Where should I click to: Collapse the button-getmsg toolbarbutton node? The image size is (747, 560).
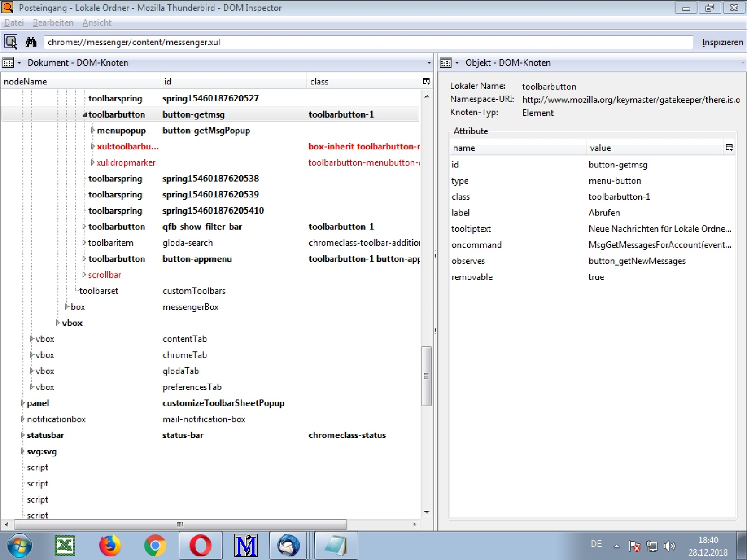pos(85,114)
